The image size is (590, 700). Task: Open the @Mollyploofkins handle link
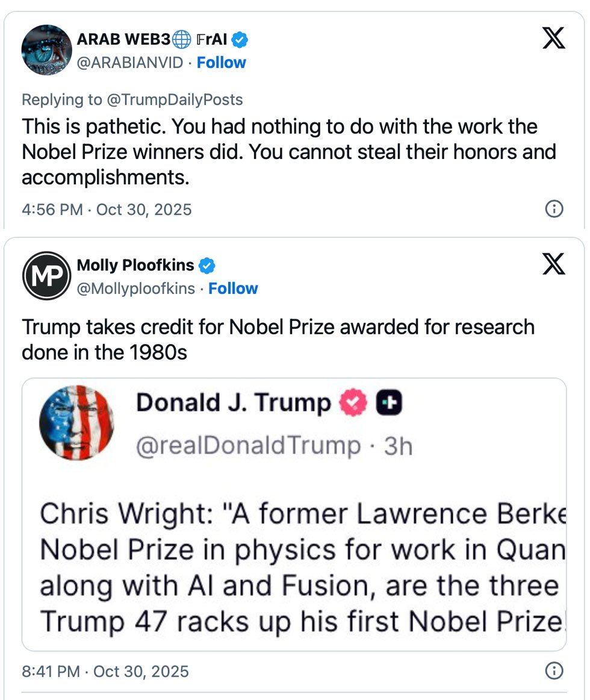click(x=135, y=289)
